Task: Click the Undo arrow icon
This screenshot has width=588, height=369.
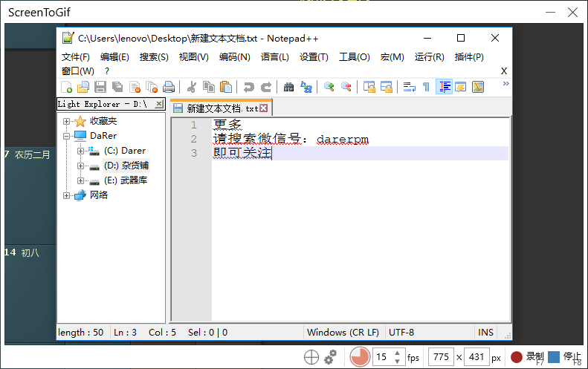Action: click(248, 87)
